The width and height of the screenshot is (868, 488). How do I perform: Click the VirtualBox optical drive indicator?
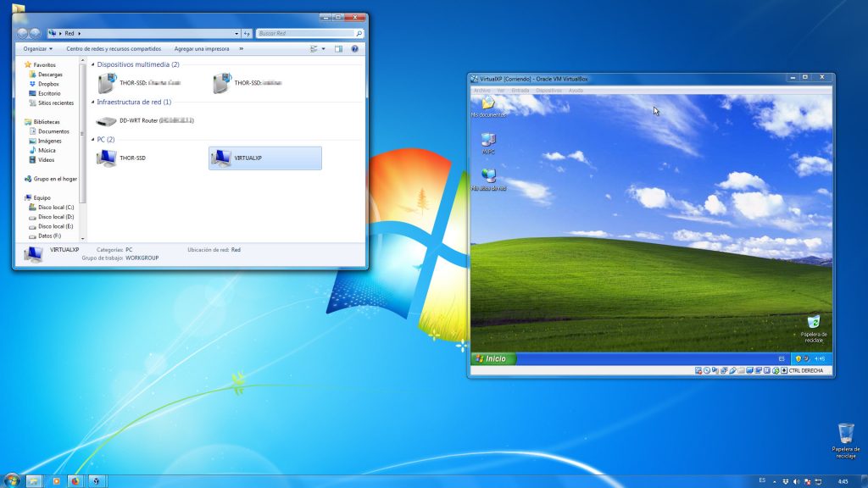[707, 371]
